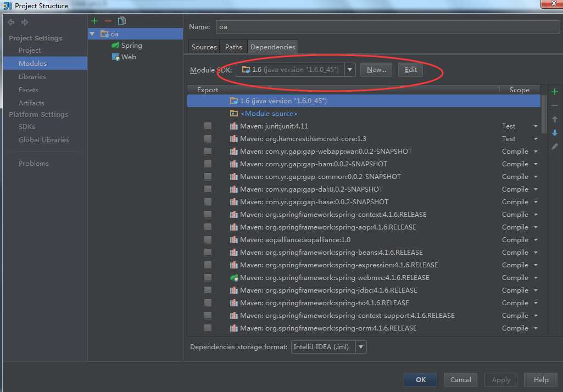Open the Help button
This screenshot has width=563, height=392.
pos(540,380)
